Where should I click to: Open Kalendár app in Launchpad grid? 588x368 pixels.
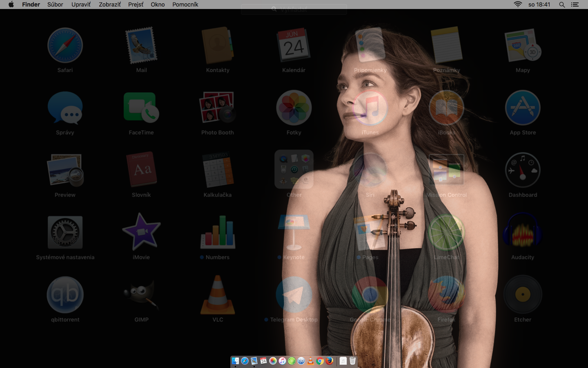point(294,45)
